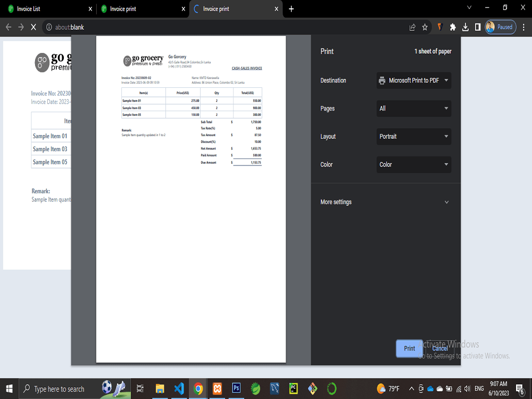This screenshot has height=399, width=532.
Task: Open PyCharm from taskbar
Action: pyautogui.click(x=294, y=389)
